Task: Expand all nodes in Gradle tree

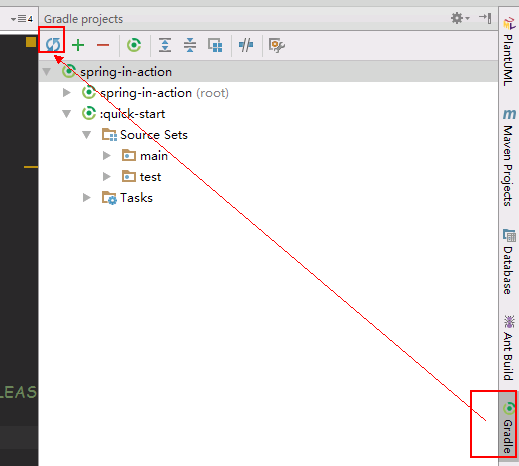Action: [165, 45]
